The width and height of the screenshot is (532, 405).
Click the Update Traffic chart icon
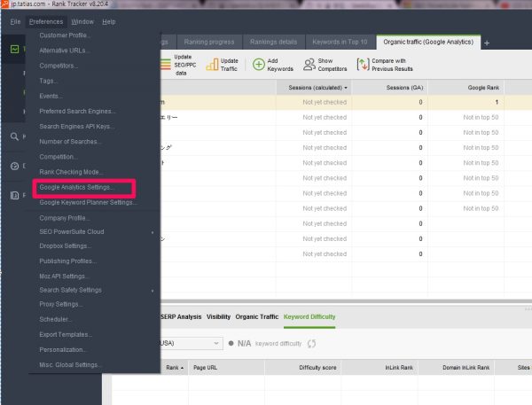(x=212, y=65)
